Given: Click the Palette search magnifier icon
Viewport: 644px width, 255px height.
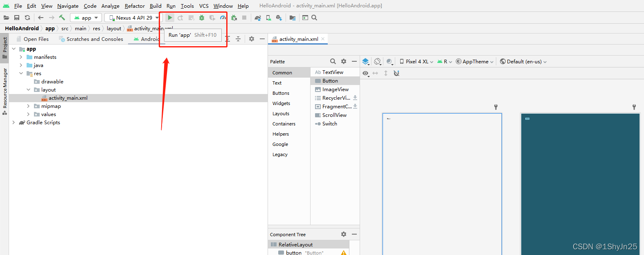Looking at the screenshot, I should pyautogui.click(x=333, y=61).
